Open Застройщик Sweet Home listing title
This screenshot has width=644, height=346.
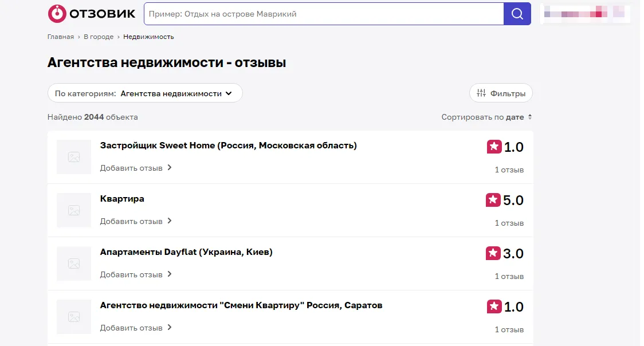(229, 146)
